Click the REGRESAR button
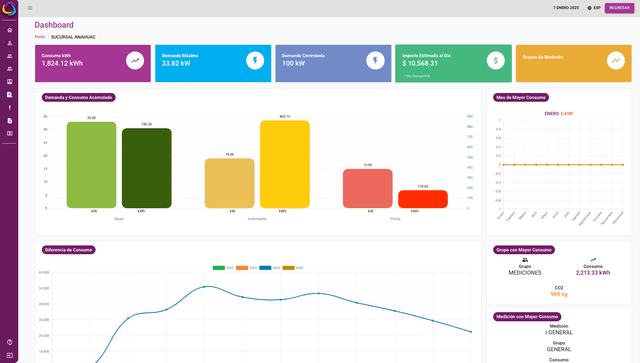The width and height of the screenshot is (640, 363). pos(619,8)
